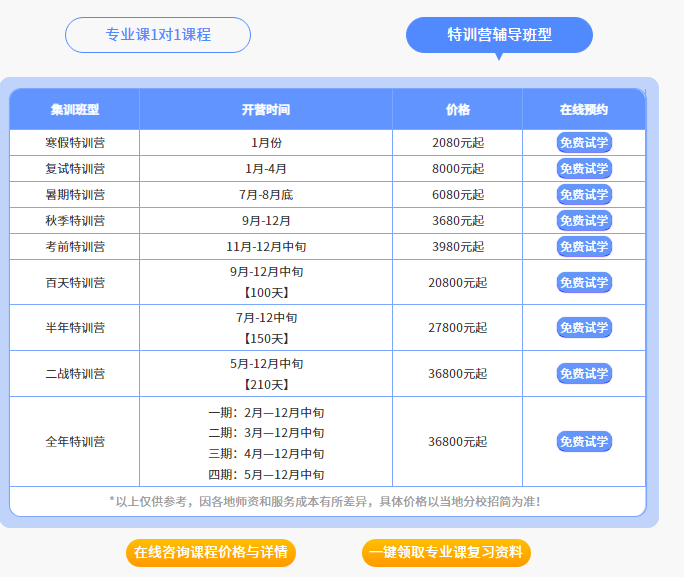Click 免费试学 for 暑期特训营
The image size is (684, 577).
pos(584,195)
